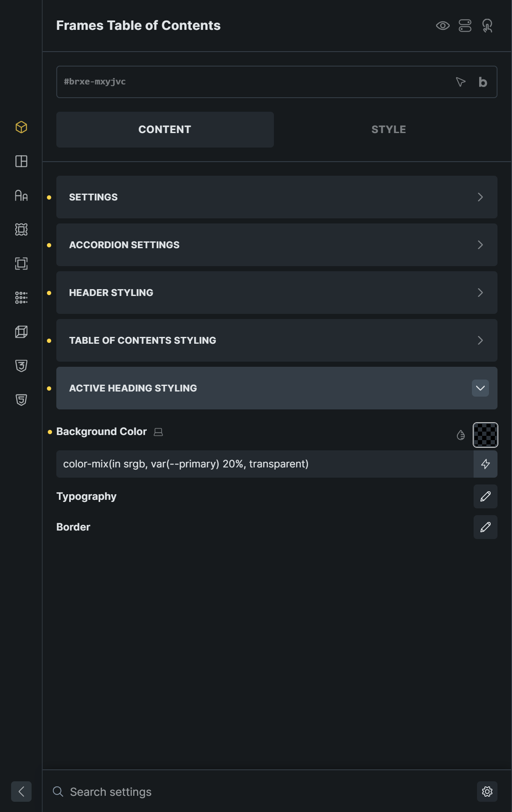Click the lightning bolt dynamic data button
The image size is (512, 812).
click(486, 464)
